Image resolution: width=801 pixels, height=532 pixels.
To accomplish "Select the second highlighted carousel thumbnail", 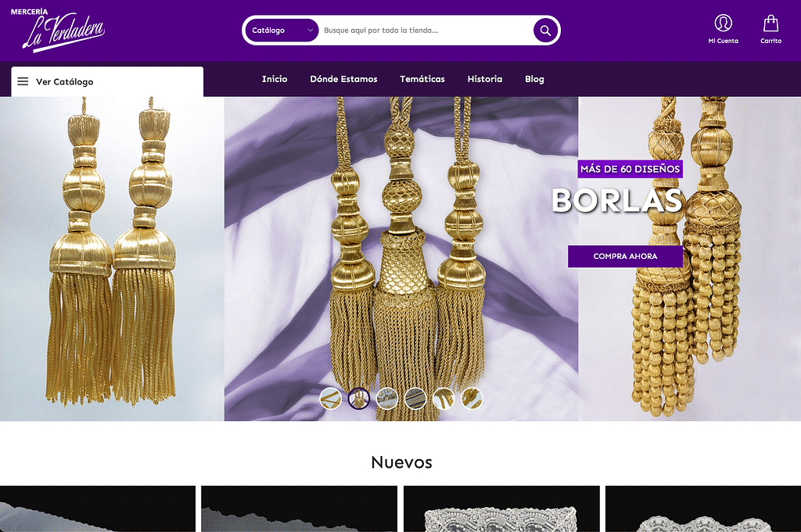I will (x=358, y=398).
